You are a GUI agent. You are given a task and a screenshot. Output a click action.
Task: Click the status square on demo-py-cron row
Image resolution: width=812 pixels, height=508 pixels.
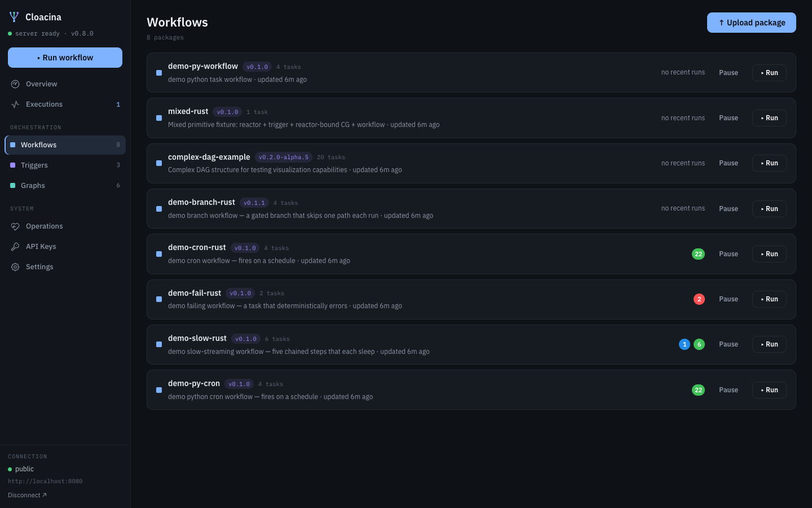[x=159, y=390]
